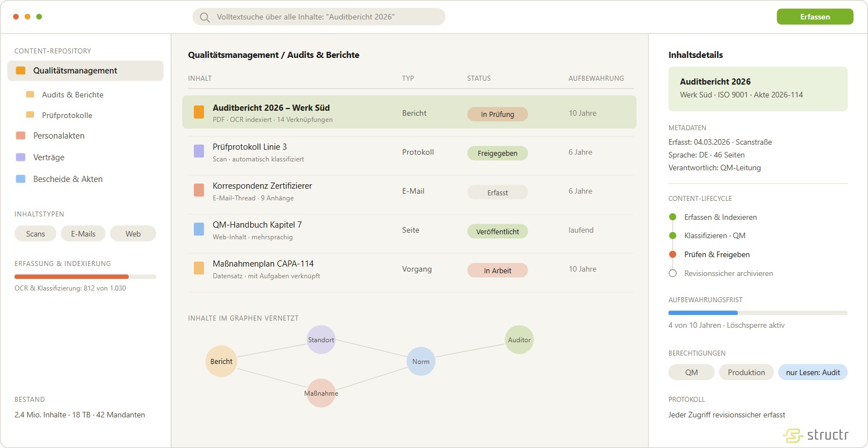The image size is (868, 448).
Task: Click the Aufbewahrungsfrist progress bar
Action: click(x=758, y=313)
